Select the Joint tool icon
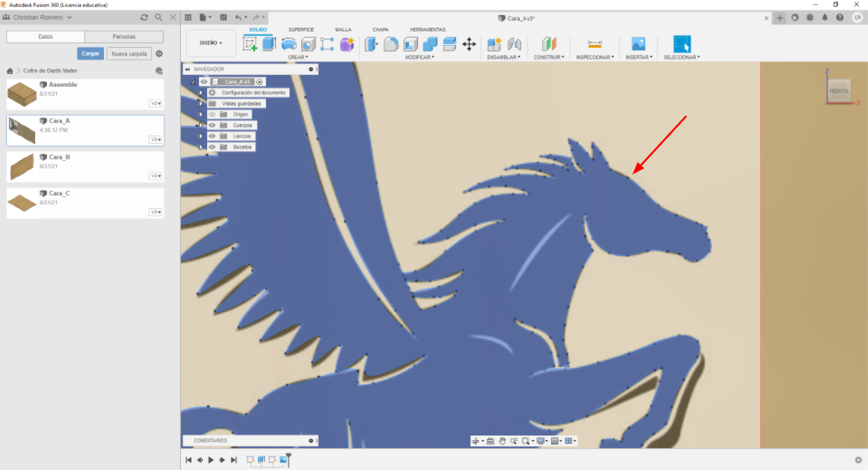 (x=514, y=44)
